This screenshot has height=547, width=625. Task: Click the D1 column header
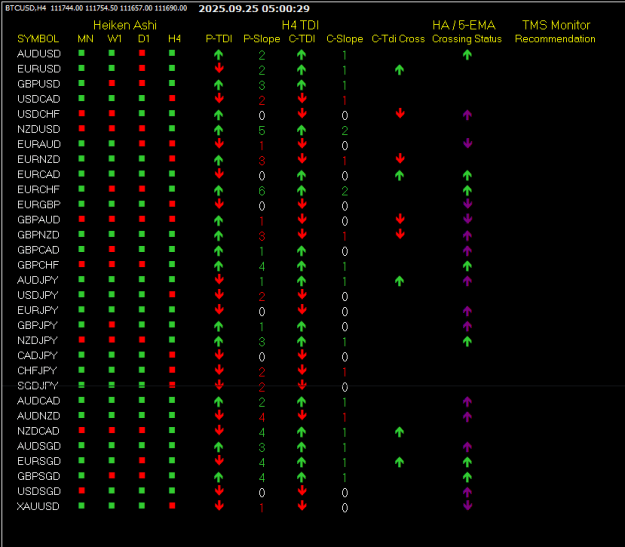point(143,39)
